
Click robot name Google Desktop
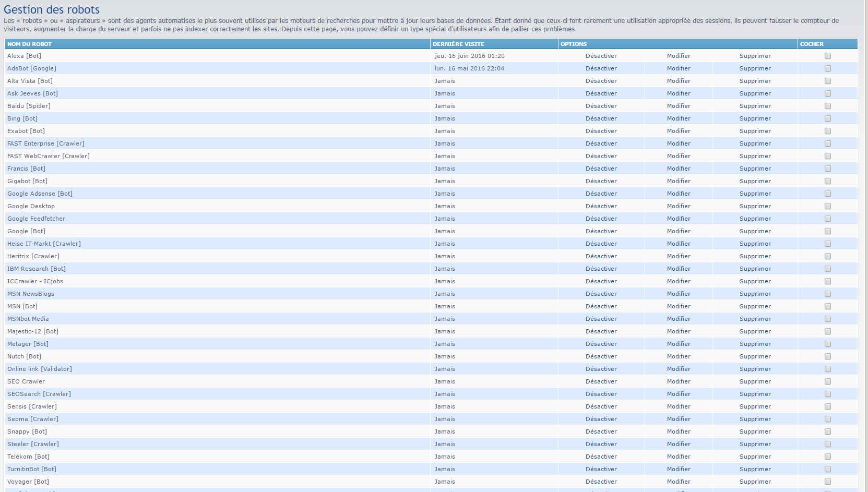click(x=31, y=206)
